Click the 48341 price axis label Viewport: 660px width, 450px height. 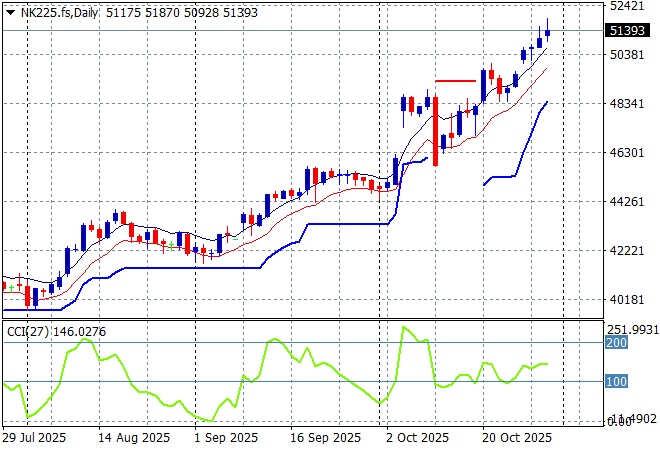(625, 104)
